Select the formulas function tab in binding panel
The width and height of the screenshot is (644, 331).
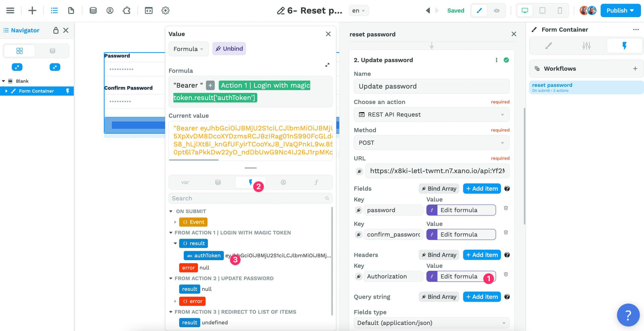pos(316,182)
